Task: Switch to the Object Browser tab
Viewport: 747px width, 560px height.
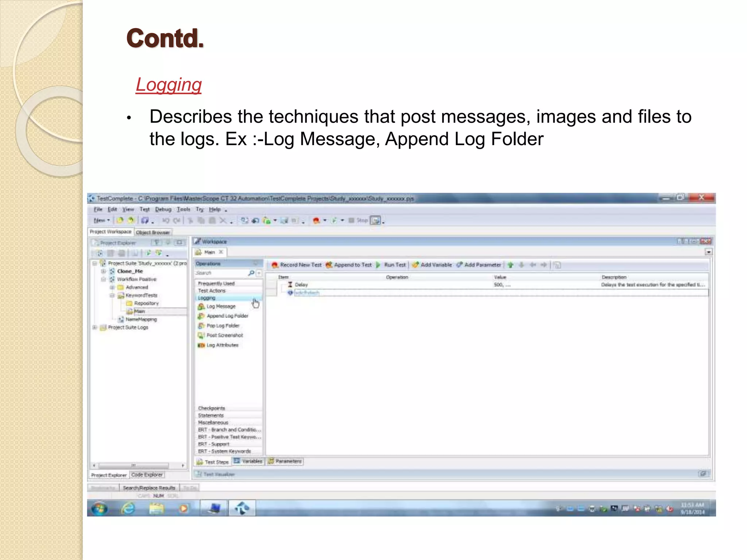Action: click(153, 232)
